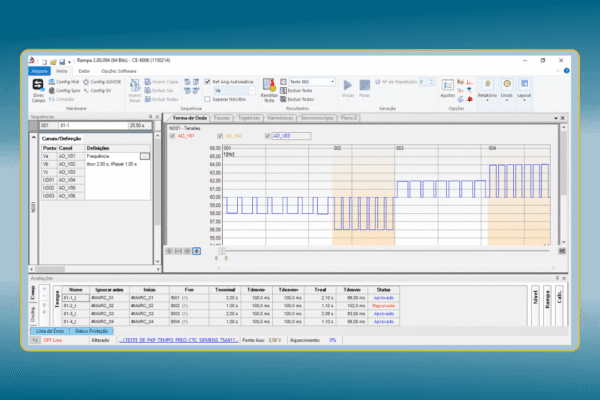Image resolution: width=600 pixels, height=400 pixels.
Task: Click the new document icon in title bar
Action: pyautogui.click(x=44, y=61)
